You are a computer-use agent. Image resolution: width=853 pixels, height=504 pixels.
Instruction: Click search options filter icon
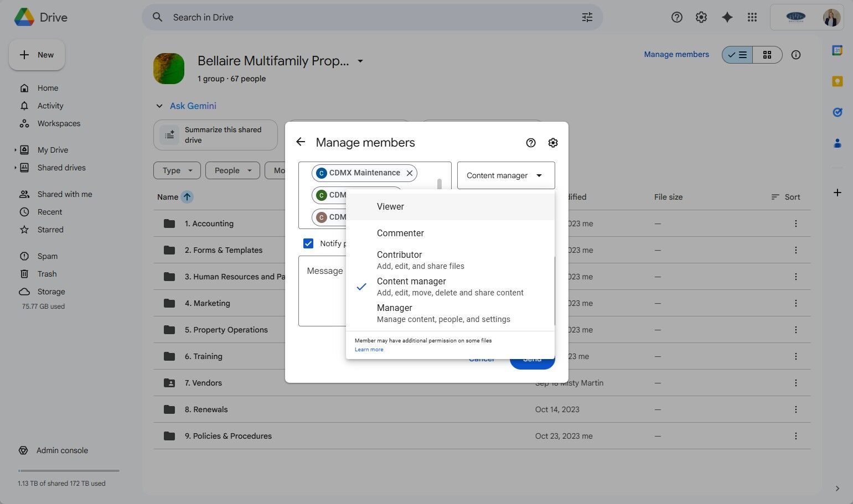(x=587, y=17)
